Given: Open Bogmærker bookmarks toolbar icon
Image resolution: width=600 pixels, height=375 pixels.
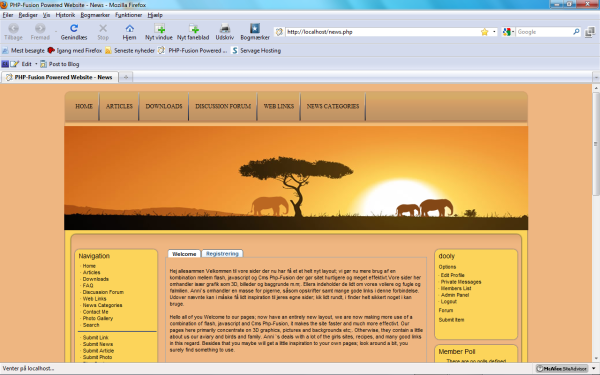Looking at the screenshot, I should (255, 32).
